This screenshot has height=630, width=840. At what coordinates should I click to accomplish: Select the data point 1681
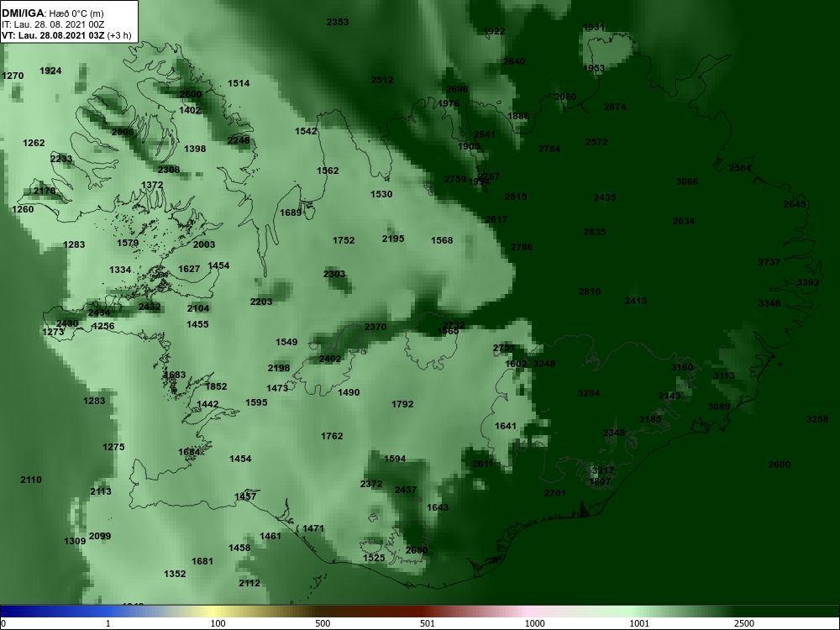coord(202,561)
